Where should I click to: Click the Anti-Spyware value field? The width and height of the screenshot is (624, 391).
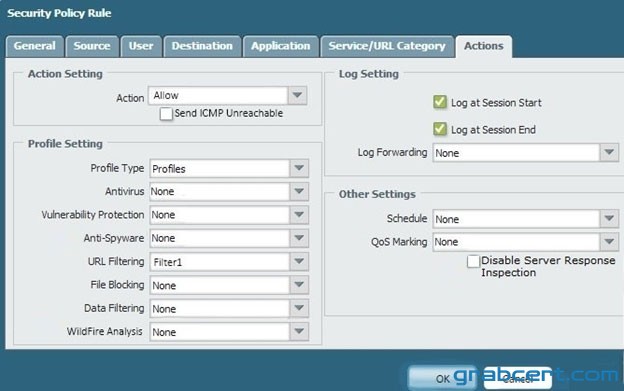tap(220, 238)
